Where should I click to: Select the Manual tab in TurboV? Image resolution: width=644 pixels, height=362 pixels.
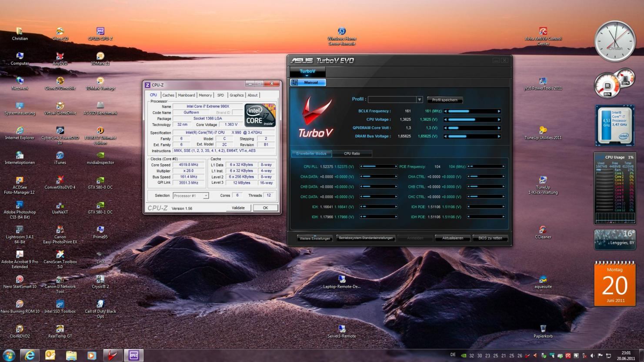(x=308, y=82)
